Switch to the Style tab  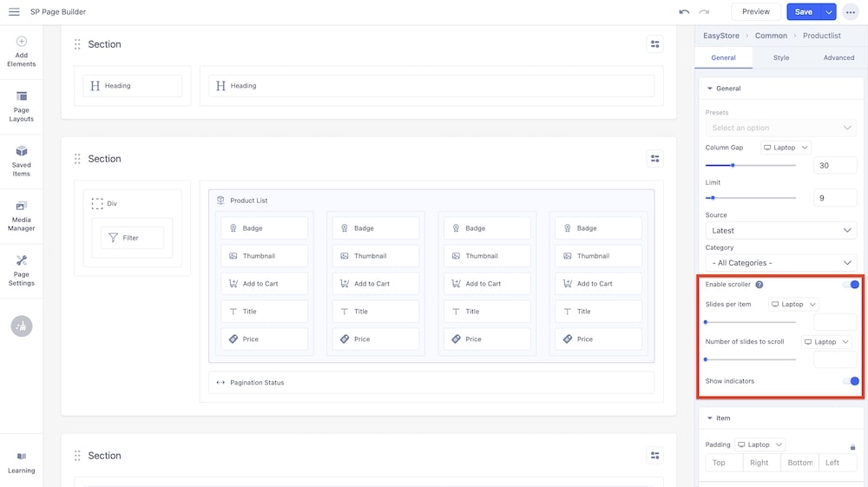point(781,58)
